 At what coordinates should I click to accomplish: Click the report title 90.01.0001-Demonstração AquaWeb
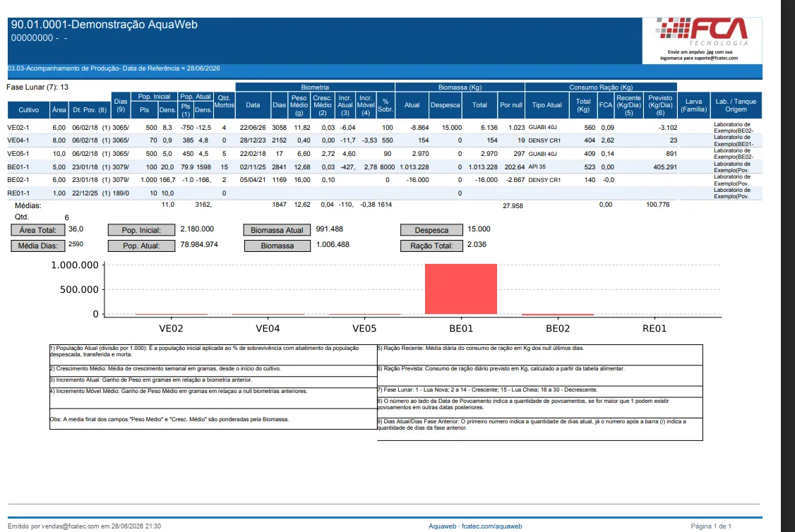(104, 24)
